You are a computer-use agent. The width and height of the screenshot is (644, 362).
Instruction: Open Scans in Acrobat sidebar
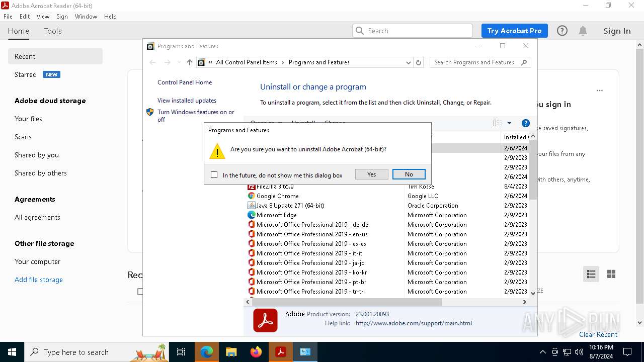pos(23,137)
